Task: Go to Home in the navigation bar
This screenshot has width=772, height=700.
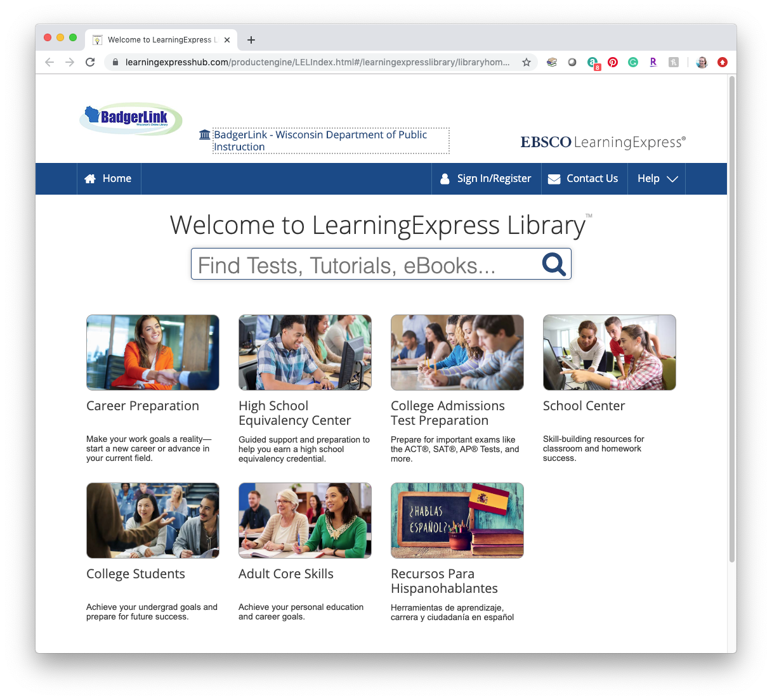Action: (x=108, y=179)
